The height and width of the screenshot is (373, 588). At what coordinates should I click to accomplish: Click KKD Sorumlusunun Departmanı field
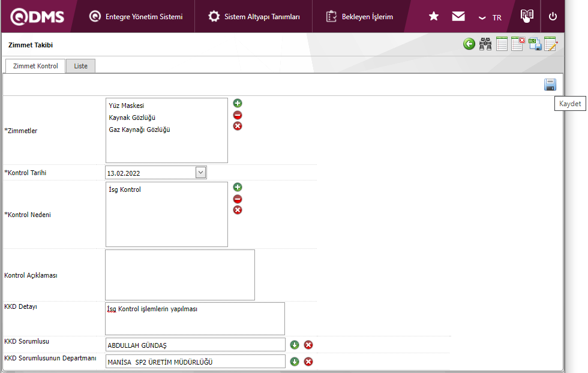[196, 362]
